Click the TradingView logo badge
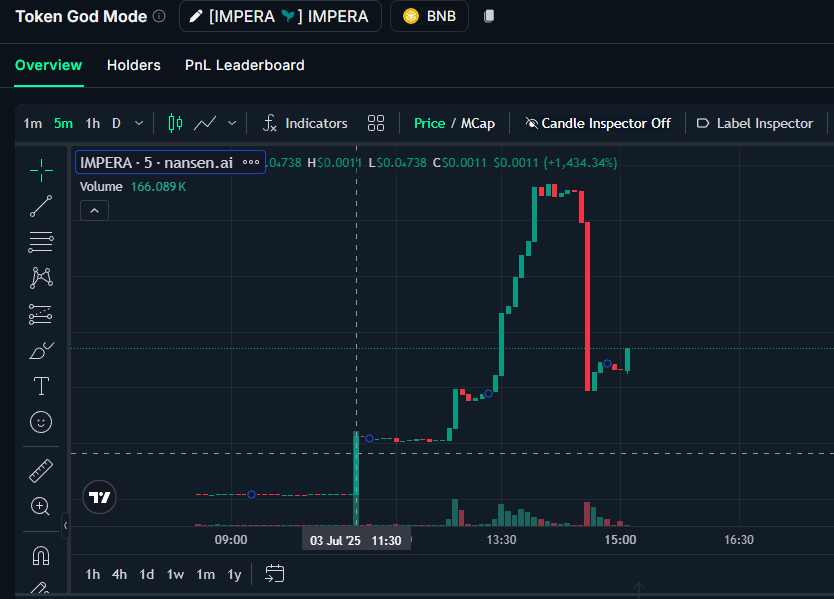Image resolution: width=834 pixels, height=599 pixels. [99, 497]
